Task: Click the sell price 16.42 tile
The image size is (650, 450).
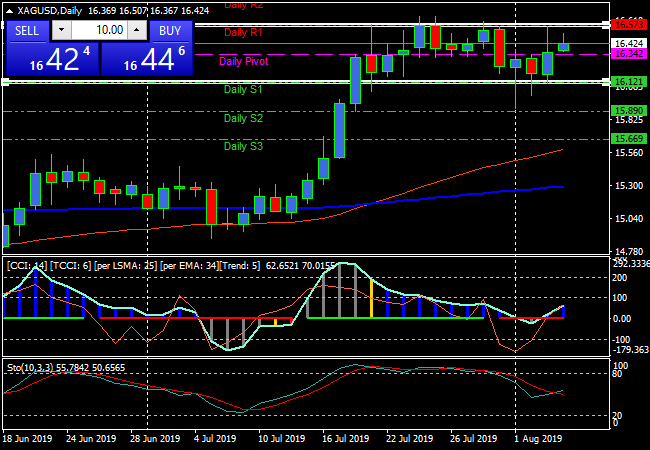Action: tap(52, 59)
